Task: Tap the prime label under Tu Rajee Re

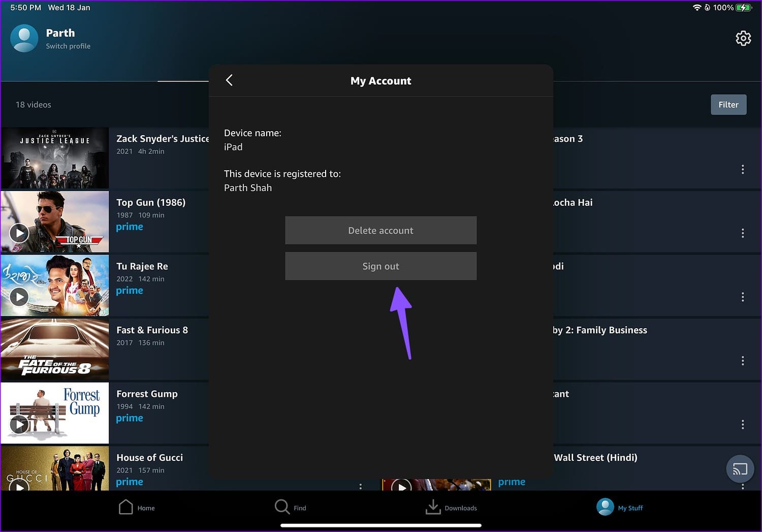Action: click(x=130, y=291)
